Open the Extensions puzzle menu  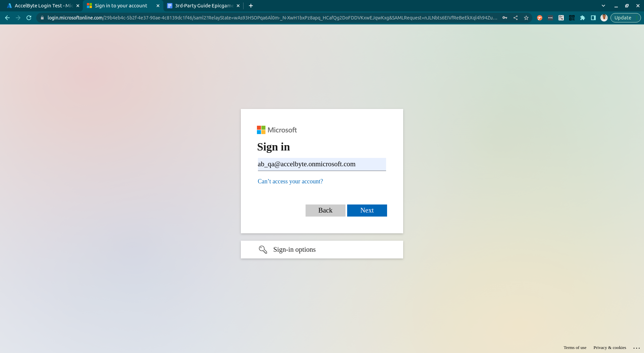[583, 18]
